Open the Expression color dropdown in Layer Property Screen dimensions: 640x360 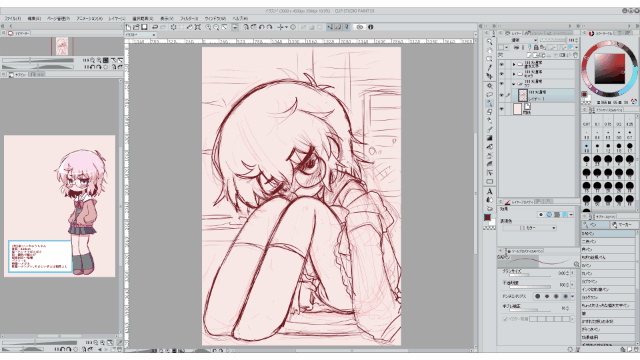pos(529,228)
